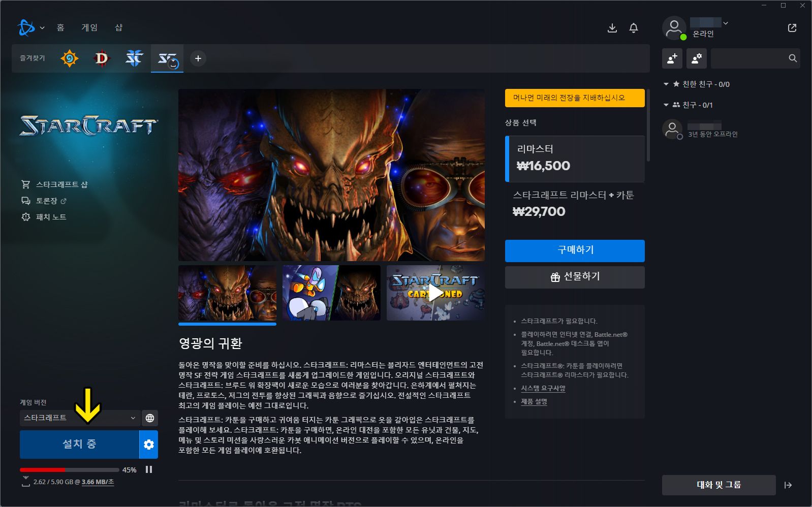
Task: Collapse the 친구 - 0/1 group
Action: click(x=666, y=105)
